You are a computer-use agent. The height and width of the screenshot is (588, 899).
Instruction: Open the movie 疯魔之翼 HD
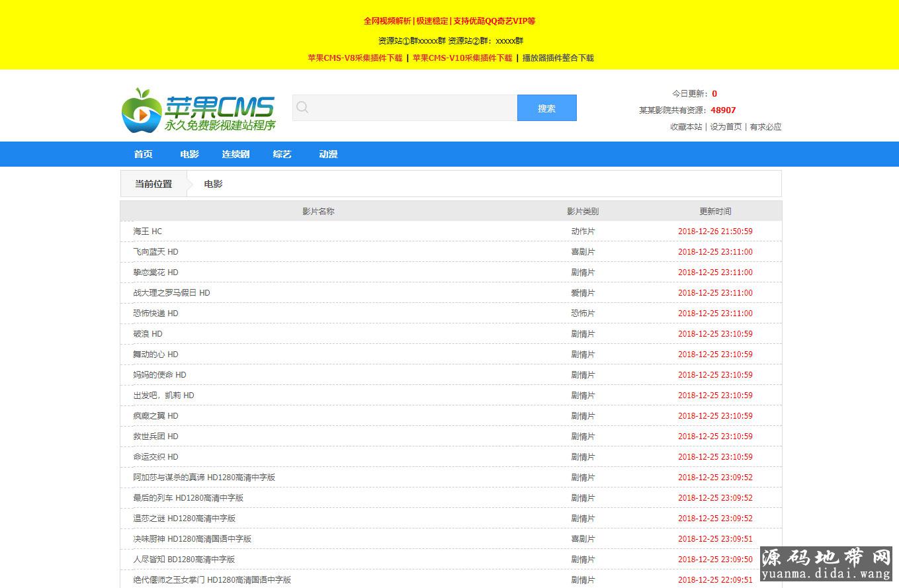click(155, 416)
